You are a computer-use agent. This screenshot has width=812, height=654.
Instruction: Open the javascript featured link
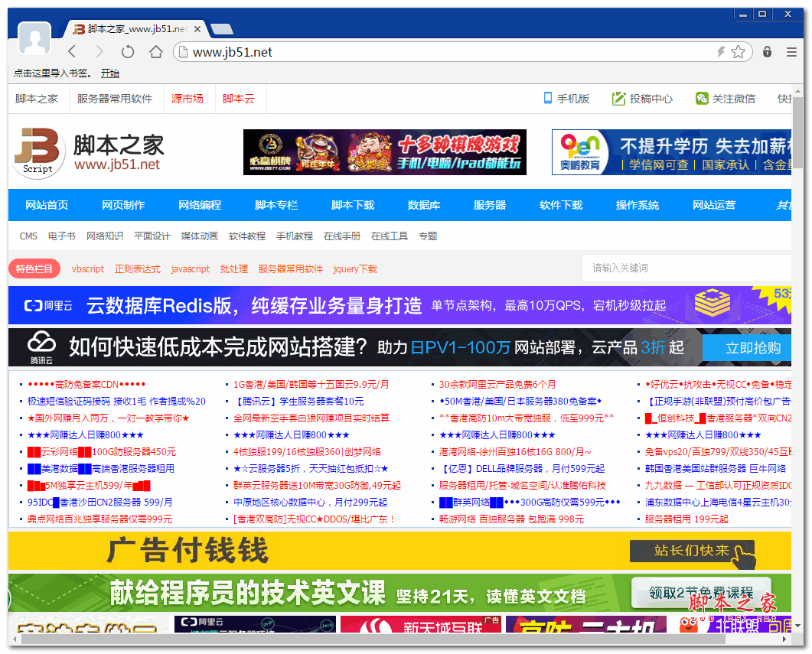pos(190,268)
